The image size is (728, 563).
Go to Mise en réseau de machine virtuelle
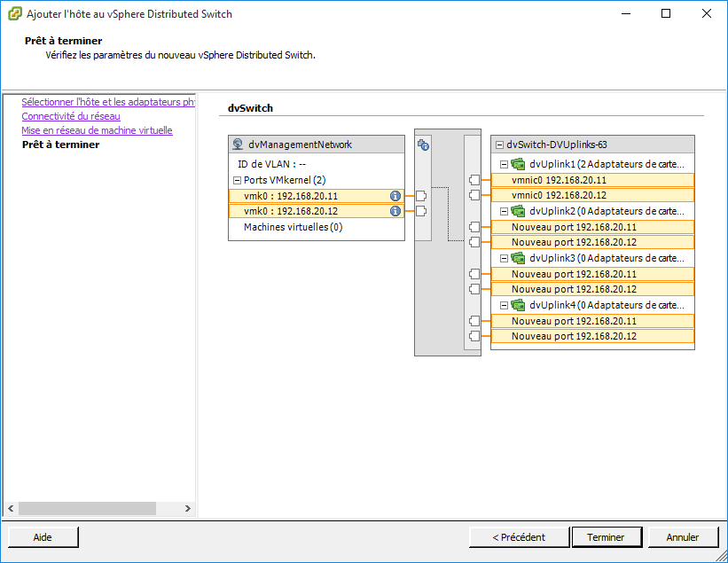[97, 130]
